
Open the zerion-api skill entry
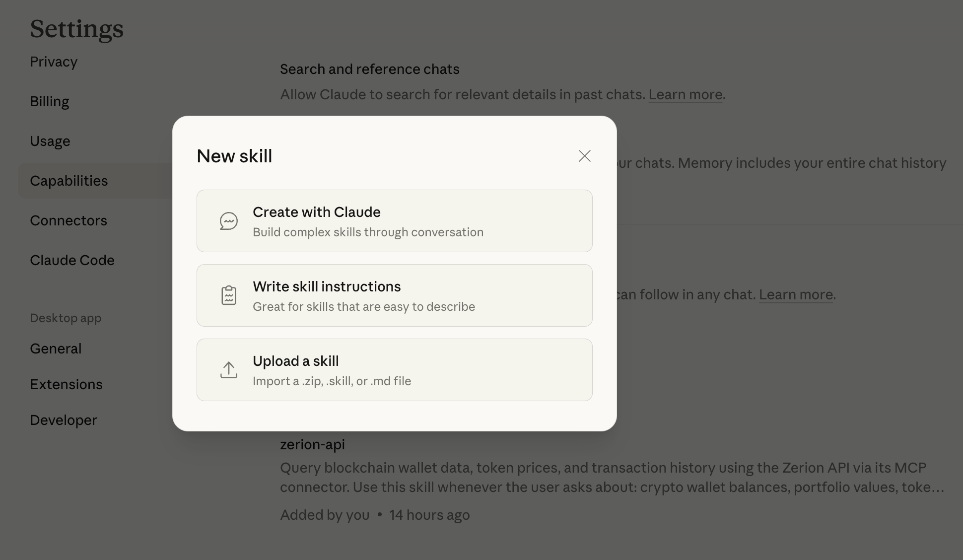(312, 444)
